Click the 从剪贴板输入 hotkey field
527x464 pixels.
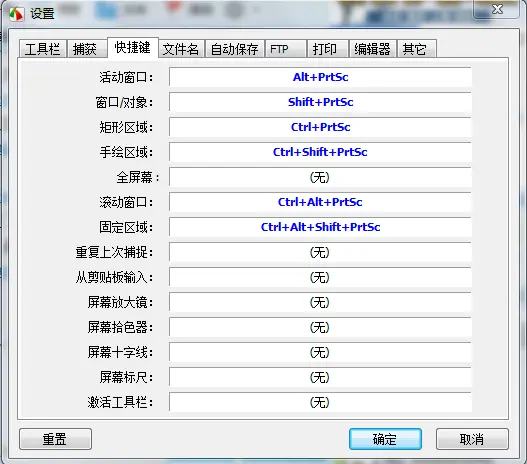tap(320, 277)
